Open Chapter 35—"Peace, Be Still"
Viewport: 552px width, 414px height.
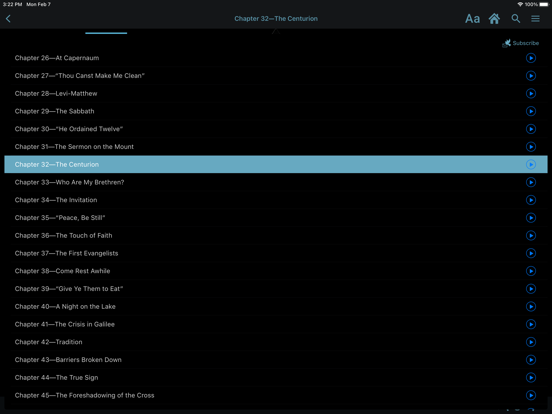click(x=60, y=218)
